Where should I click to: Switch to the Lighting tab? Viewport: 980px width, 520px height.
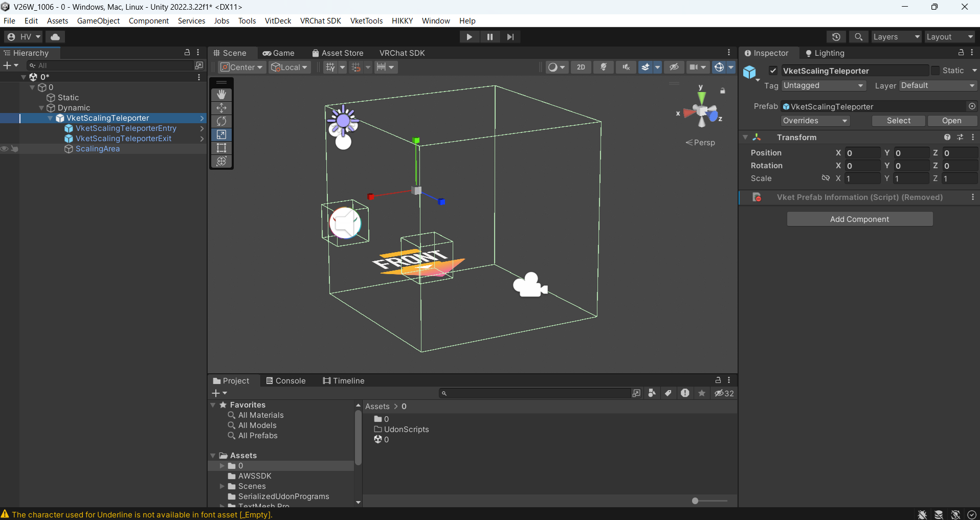(x=825, y=53)
